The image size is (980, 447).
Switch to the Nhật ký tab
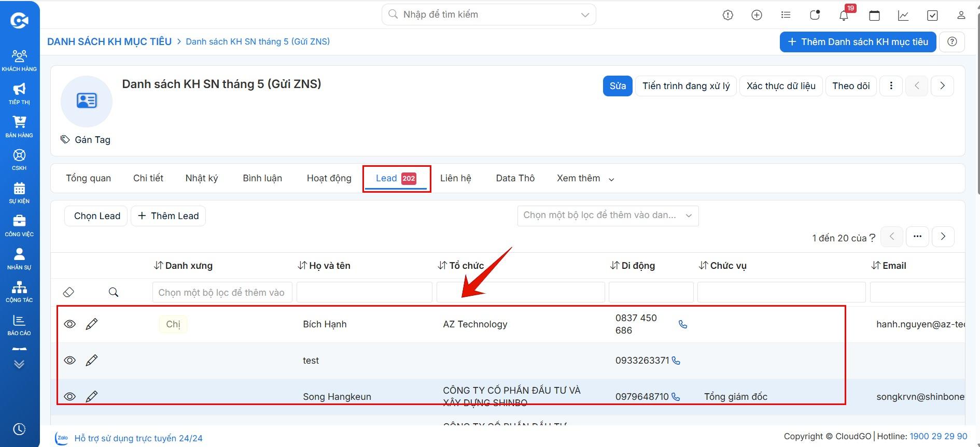tap(202, 178)
